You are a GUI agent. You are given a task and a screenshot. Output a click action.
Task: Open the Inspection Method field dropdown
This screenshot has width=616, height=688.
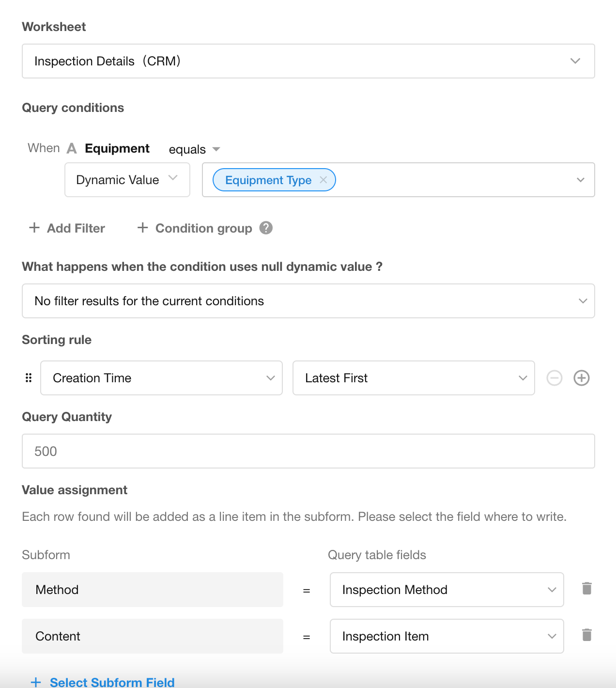coord(447,590)
